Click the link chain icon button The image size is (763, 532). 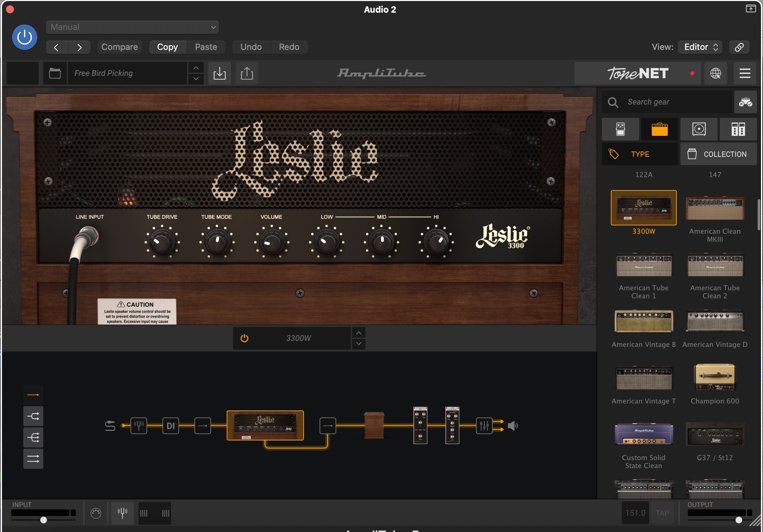coord(739,47)
